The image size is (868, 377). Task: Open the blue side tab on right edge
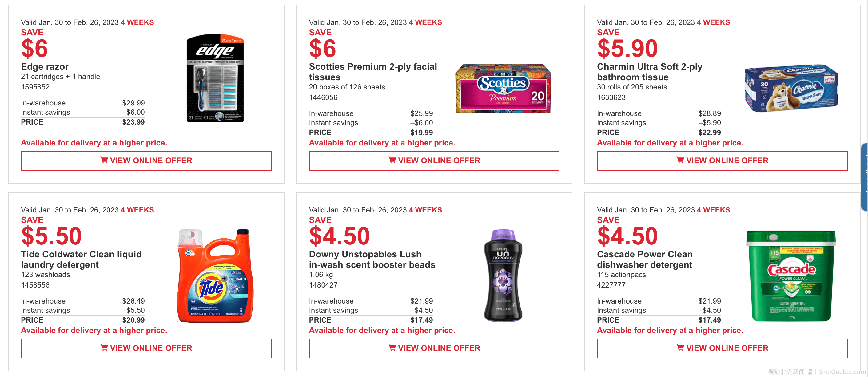tap(865, 177)
